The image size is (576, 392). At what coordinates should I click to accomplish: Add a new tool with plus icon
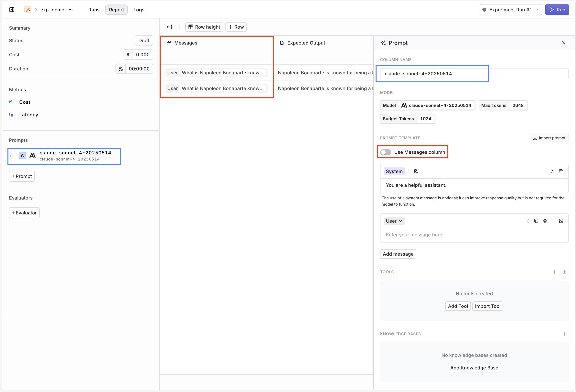click(554, 272)
